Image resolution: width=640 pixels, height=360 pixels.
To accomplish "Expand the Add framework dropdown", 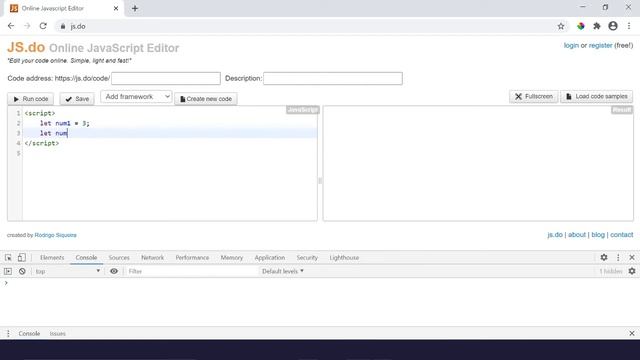I will pos(136,97).
